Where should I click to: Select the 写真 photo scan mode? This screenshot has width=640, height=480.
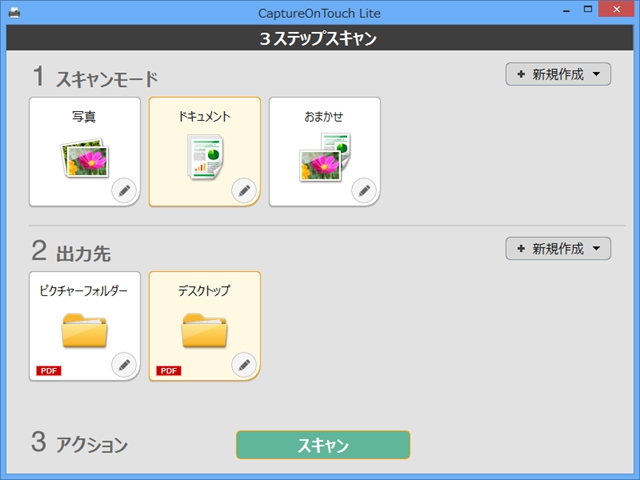[84, 151]
